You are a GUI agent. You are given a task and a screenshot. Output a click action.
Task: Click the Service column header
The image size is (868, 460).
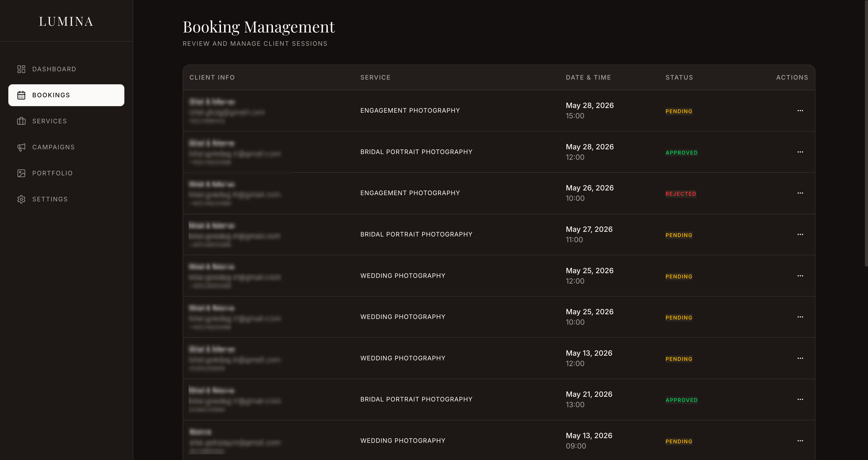pos(375,78)
